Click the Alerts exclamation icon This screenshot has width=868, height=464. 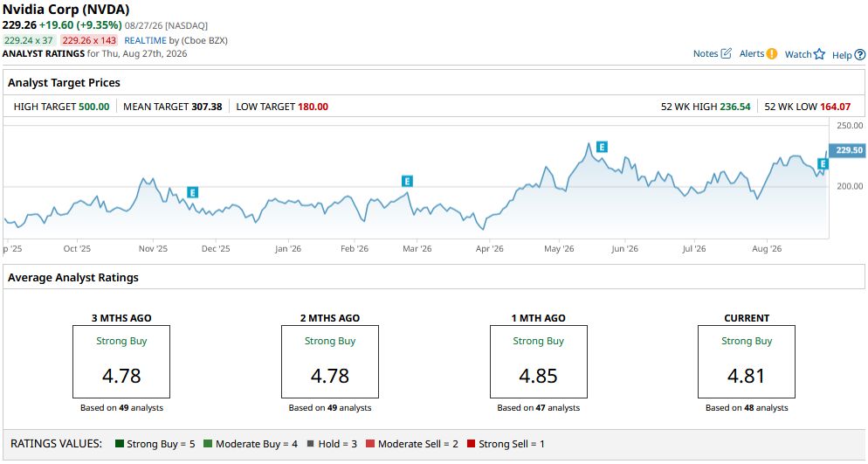(772, 53)
